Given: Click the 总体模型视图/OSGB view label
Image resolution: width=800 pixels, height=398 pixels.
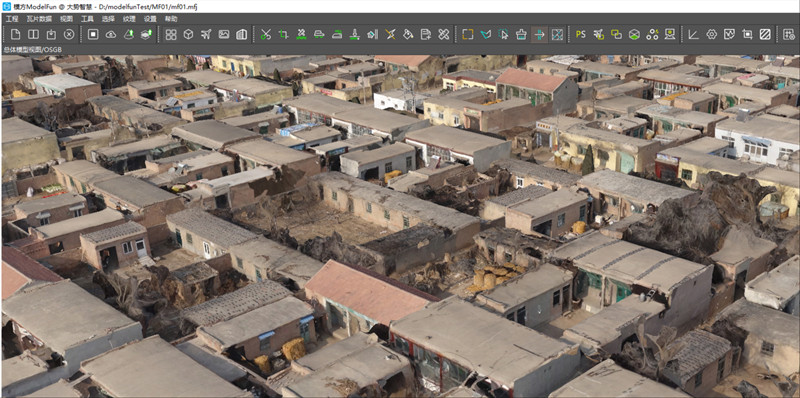Looking at the screenshot, I should coord(32,49).
